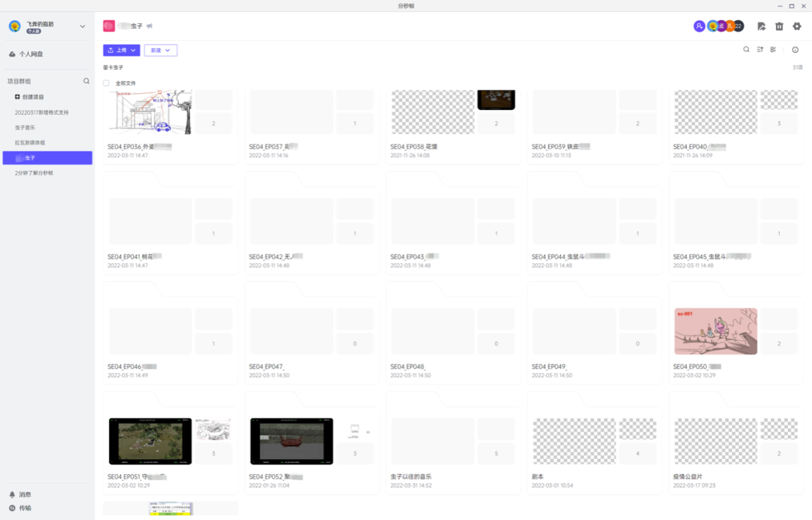812x520 pixels.
Task: Open 传输 transfer list
Action: 20,508
